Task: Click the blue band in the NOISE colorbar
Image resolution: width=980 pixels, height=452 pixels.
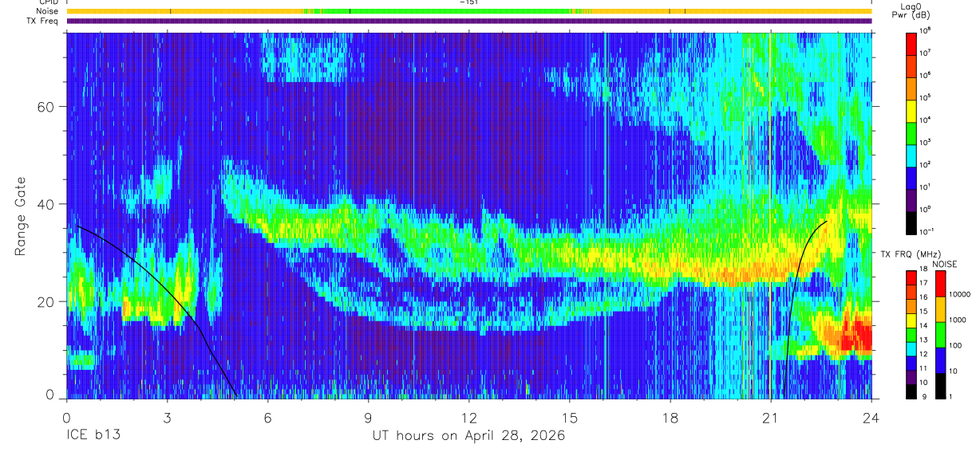Action: 939,360
